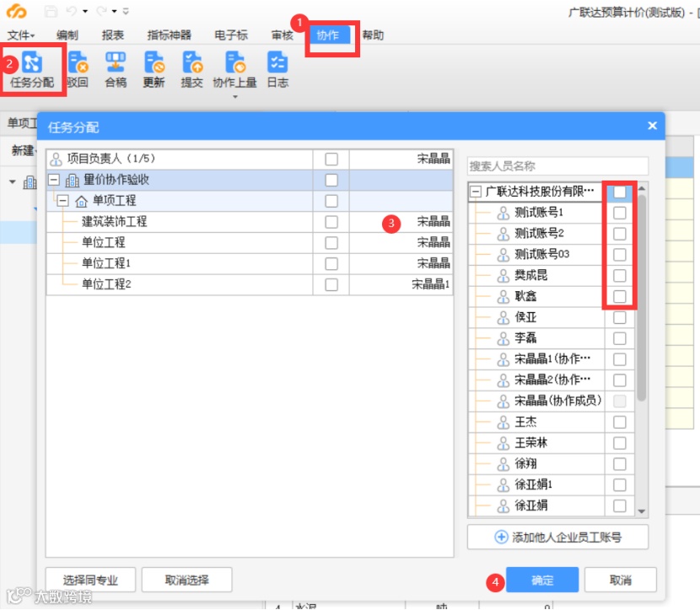Click the scrollbar down arrow in personnel list
This screenshot has width=700, height=610.
coord(642,511)
